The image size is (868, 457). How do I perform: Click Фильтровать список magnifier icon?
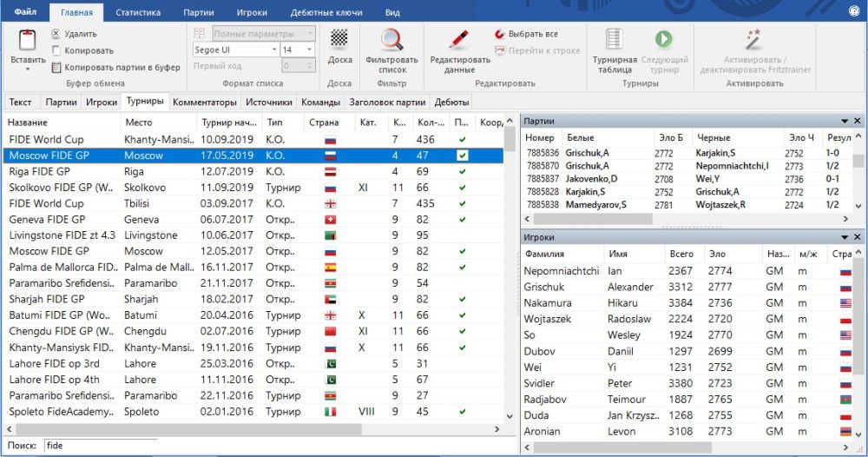click(x=392, y=41)
